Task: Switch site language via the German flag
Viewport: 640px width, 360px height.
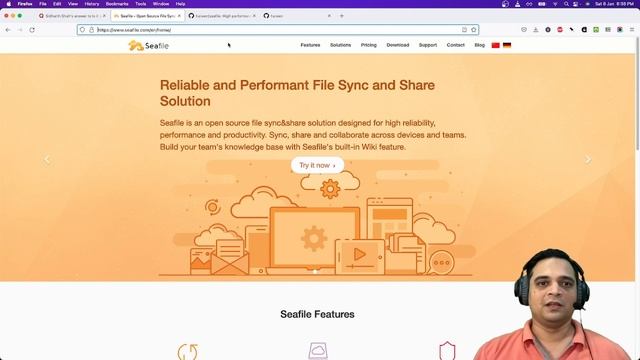Action: coord(507,45)
